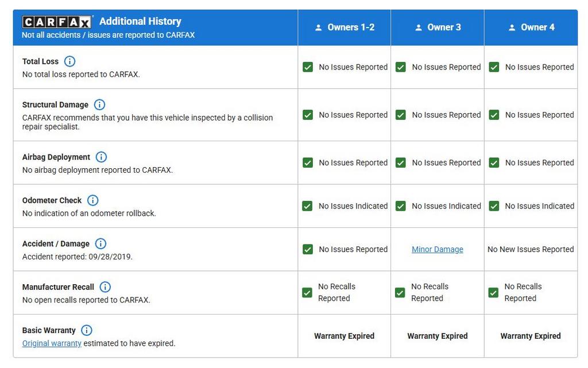
Task: Open info icon next to Odometer Check
Action: point(92,200)
